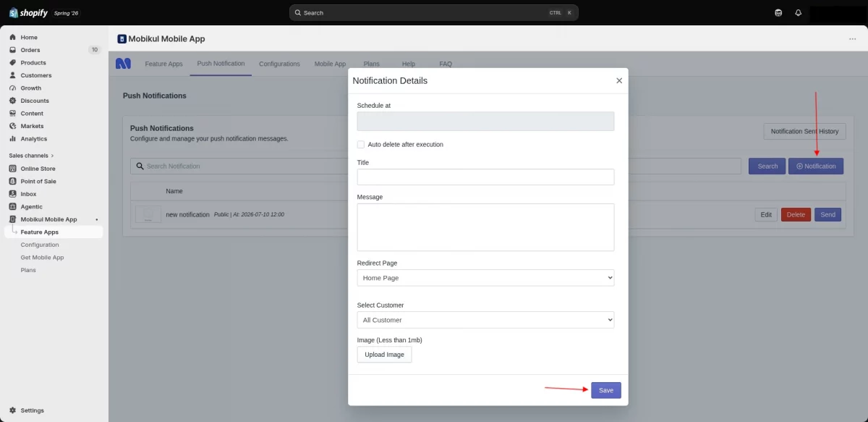868x422 pixels.
Task: Click the Orders badge showing 10
Action: [94, 50]
